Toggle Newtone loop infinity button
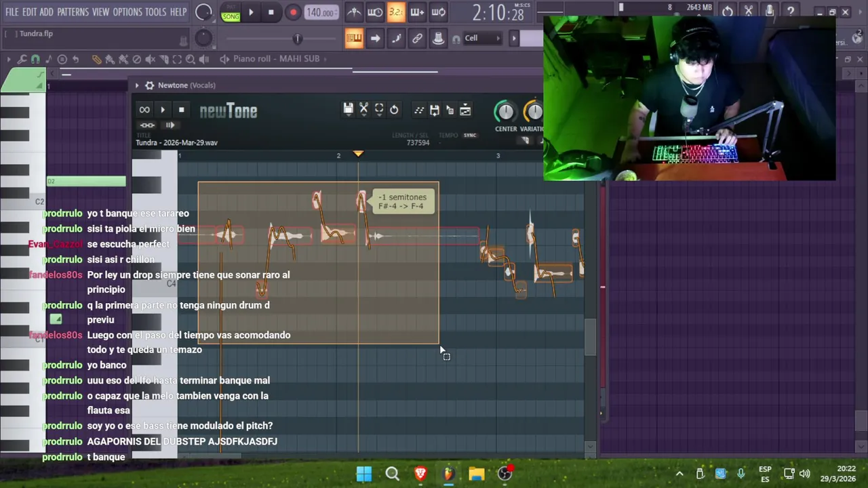This screenshot has width=868, height=488. pos(144,110)
